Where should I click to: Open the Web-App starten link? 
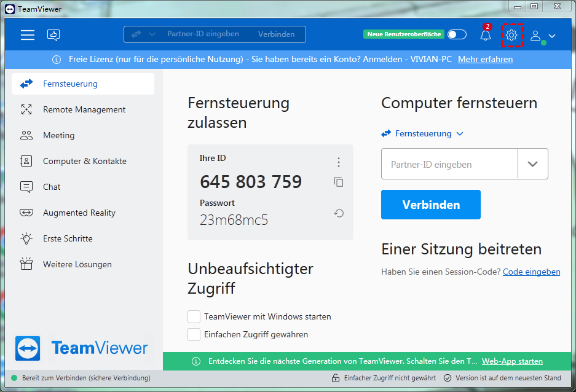click(512, 361)
